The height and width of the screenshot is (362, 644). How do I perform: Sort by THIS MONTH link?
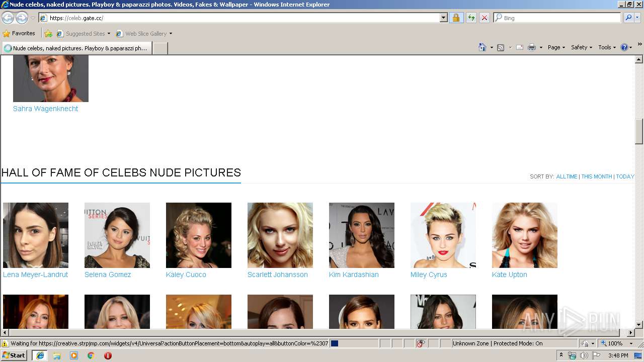click(596, 176)
